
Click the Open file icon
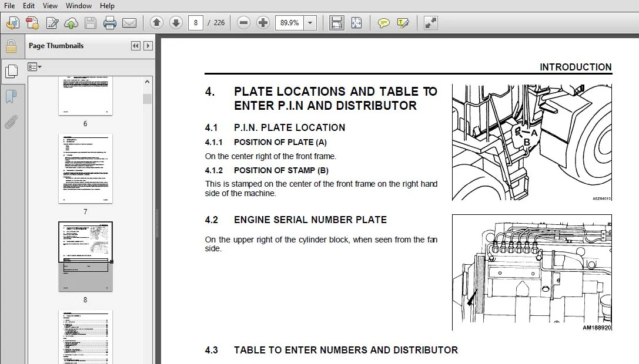[x=12, y=23]
